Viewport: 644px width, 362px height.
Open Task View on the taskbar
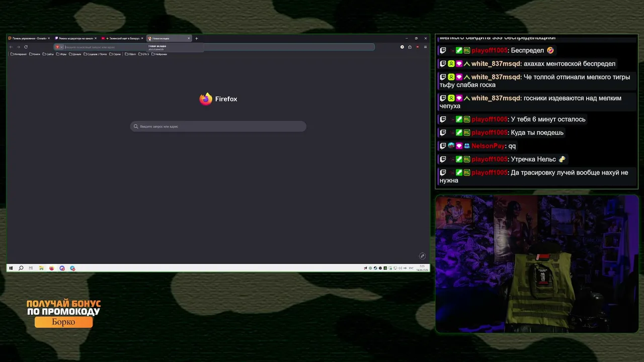31,268
